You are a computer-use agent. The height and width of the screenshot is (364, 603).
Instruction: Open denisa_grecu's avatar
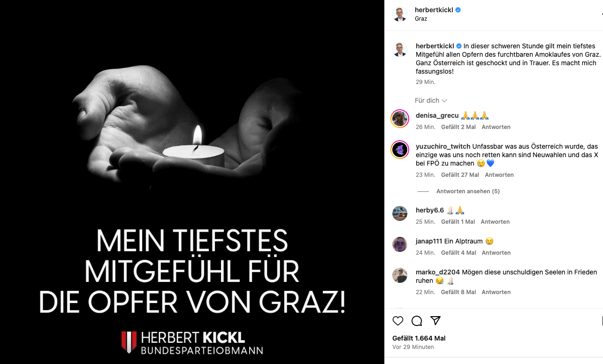click(x=400, y=118)
